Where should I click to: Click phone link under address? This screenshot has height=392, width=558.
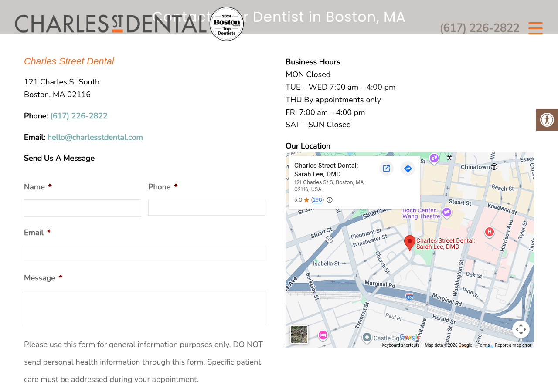click(79, 116)
